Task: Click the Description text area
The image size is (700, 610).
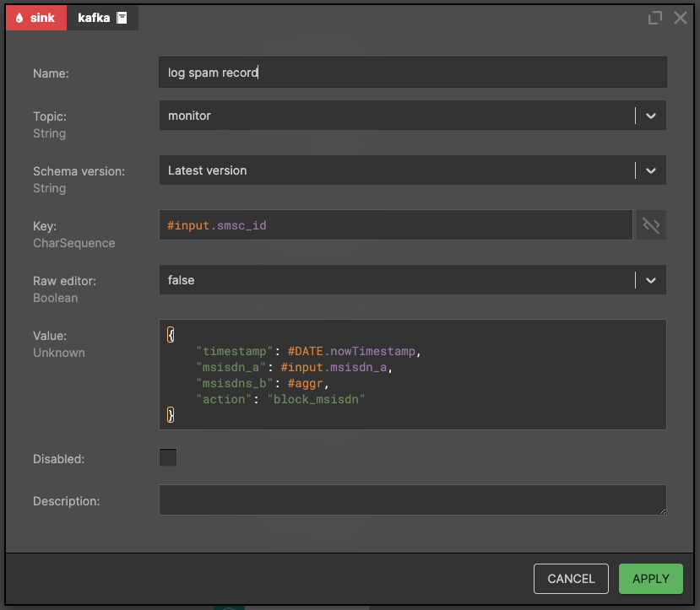Action: tap(413, 499)
